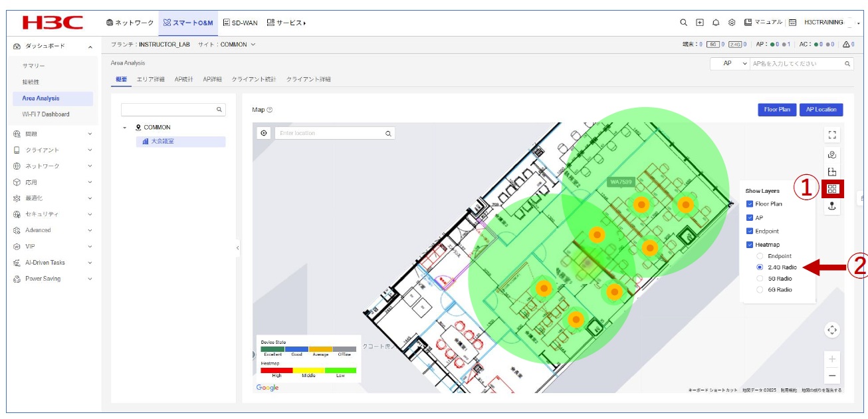Collapse the COMMON tree node
868x419 pixels.
126,128
